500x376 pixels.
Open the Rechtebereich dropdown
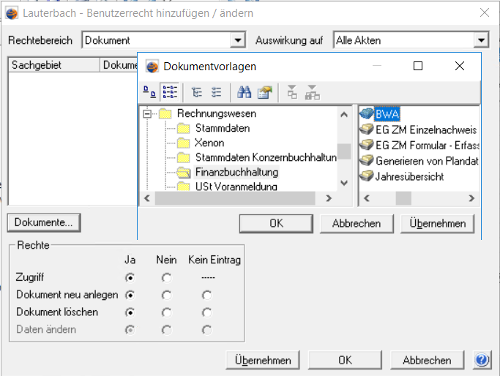coord(238,40)
